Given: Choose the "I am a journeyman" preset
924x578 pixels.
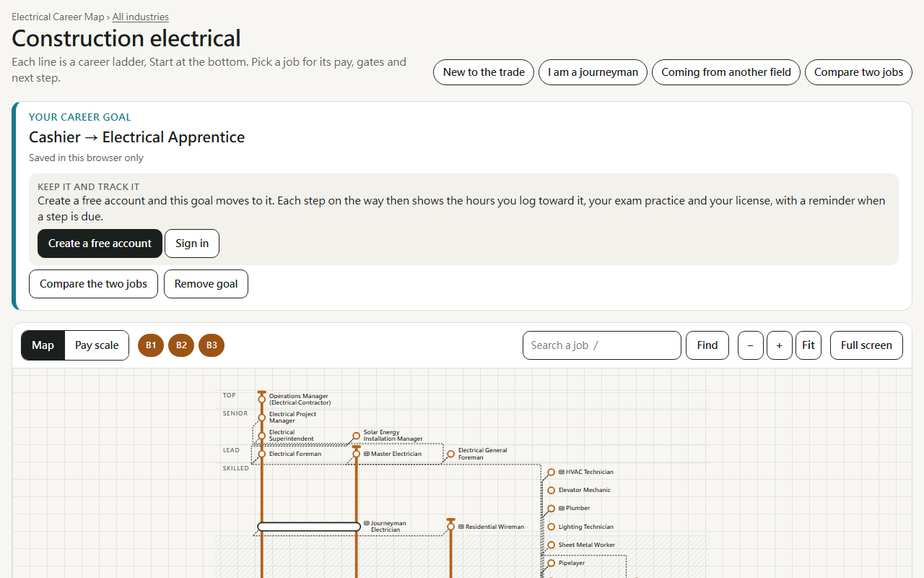Looking at the screenshot, I should click(x=593, y=72).
